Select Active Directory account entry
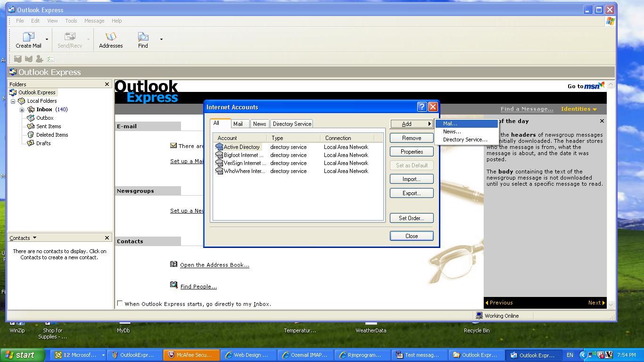The height and width of the screenshot is (362, 644). tap(241, 147)
